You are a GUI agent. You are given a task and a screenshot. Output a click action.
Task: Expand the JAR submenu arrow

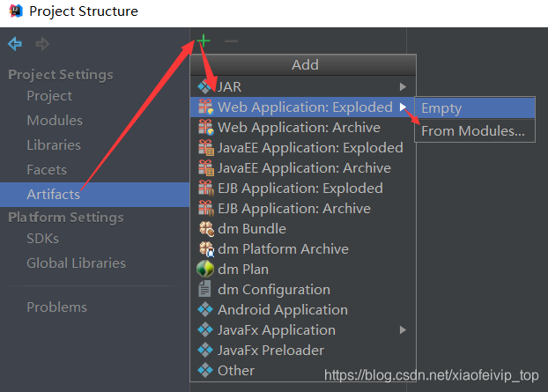click(x=403, y=86)
